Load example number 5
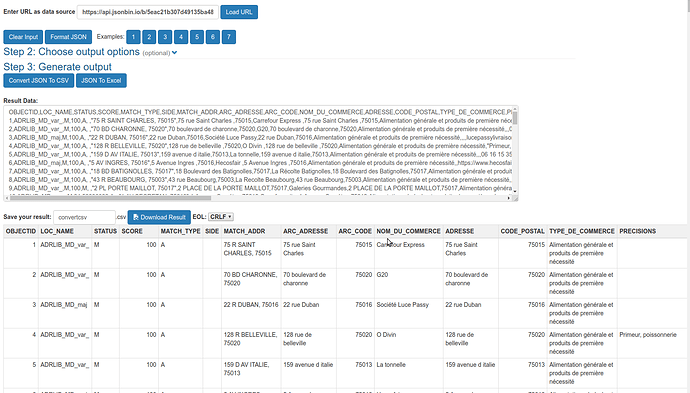The image size is (690, 393). coord(197,37)
